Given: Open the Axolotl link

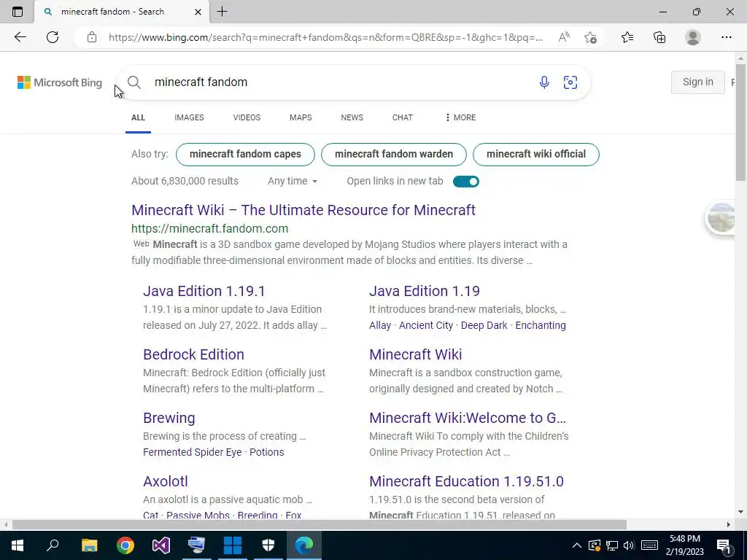Looking at the screenshot, I should pyautogui.click(x=166, y=481).
